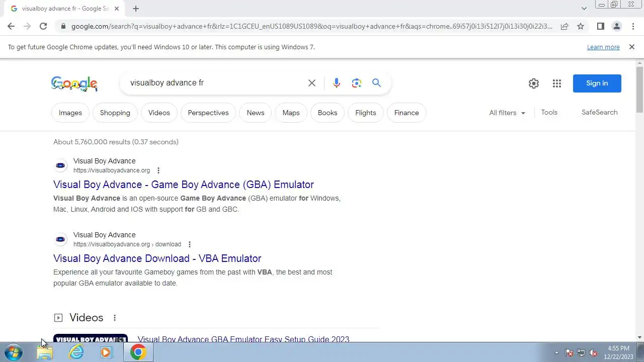
Task: Switch to the Flights filter
Action: pyautogui.click(x=366, y=113)
